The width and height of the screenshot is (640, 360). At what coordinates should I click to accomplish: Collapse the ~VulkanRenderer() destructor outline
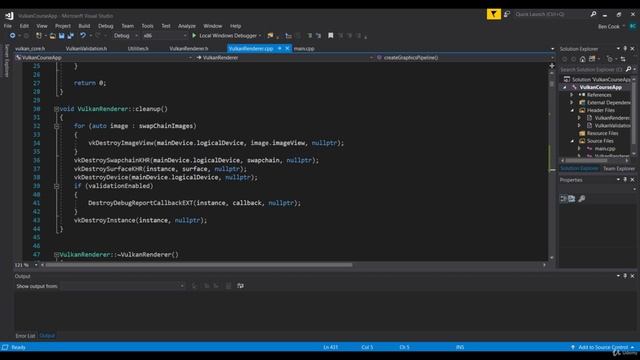(x=56, y=255)
